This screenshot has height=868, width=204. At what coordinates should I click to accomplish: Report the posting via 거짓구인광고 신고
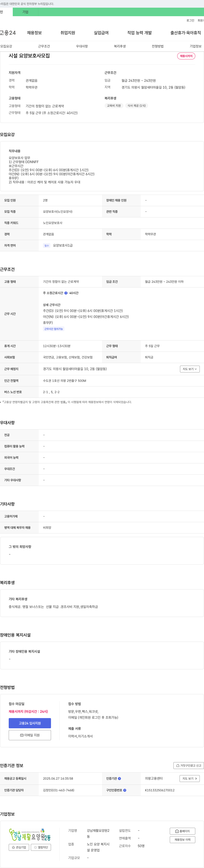(x=188, y=765)
